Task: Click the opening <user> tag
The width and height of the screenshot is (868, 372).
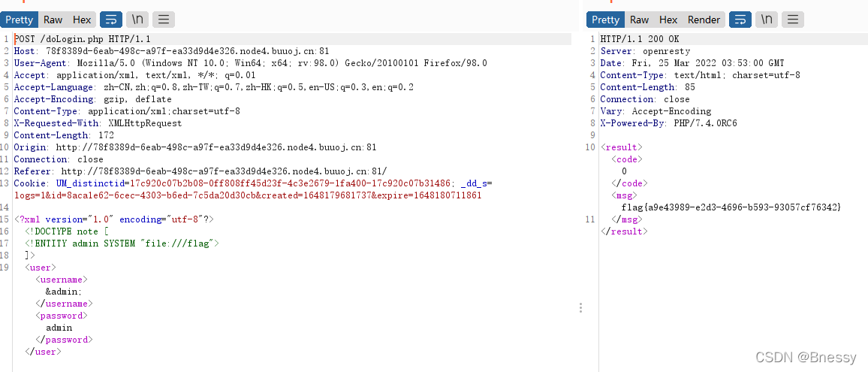Action: tap(41, 268)
